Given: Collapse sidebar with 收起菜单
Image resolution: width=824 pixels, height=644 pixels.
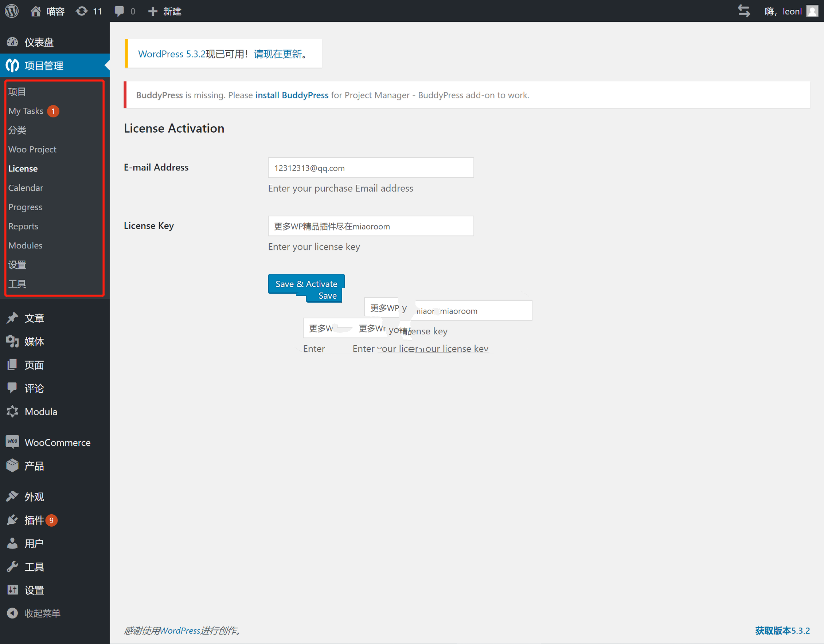Looking at the screenshot, I should click(42, 613).
